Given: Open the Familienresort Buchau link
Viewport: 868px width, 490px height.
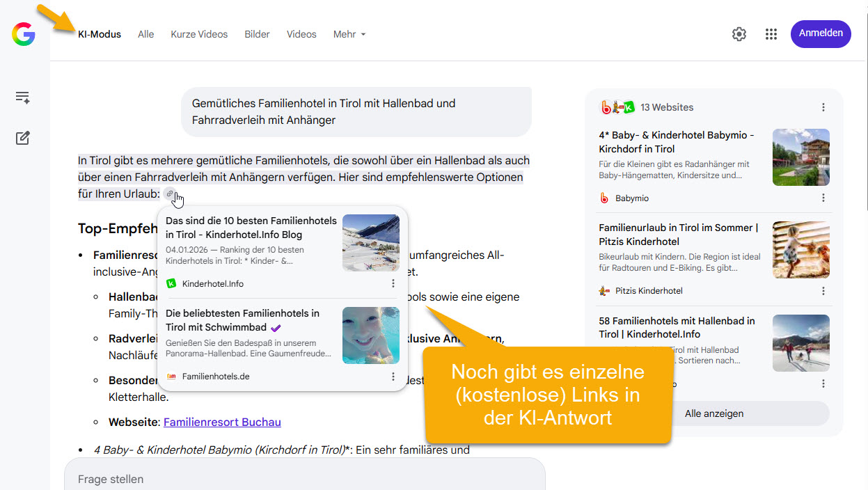Looking at the screenshot, I should [x=222, y=422].
